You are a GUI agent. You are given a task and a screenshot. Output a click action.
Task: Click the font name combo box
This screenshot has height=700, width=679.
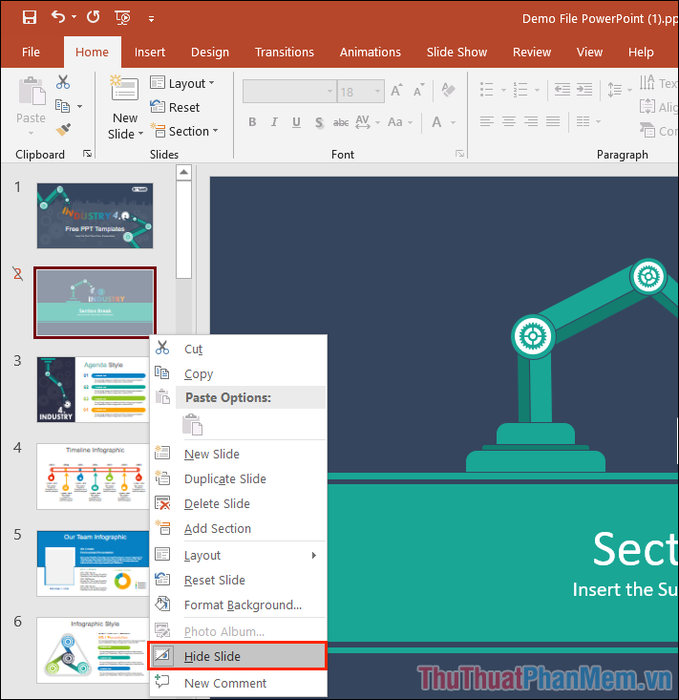pyautogui.click(x=289, y=92)
